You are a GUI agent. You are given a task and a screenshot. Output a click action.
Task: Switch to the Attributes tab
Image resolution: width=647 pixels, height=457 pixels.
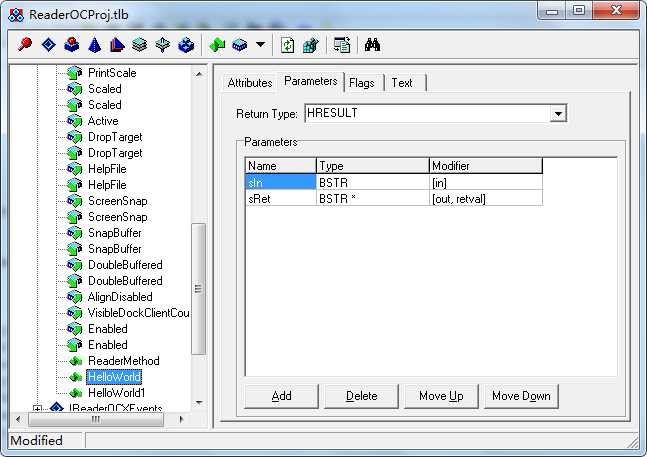click(x=250, y=83)
